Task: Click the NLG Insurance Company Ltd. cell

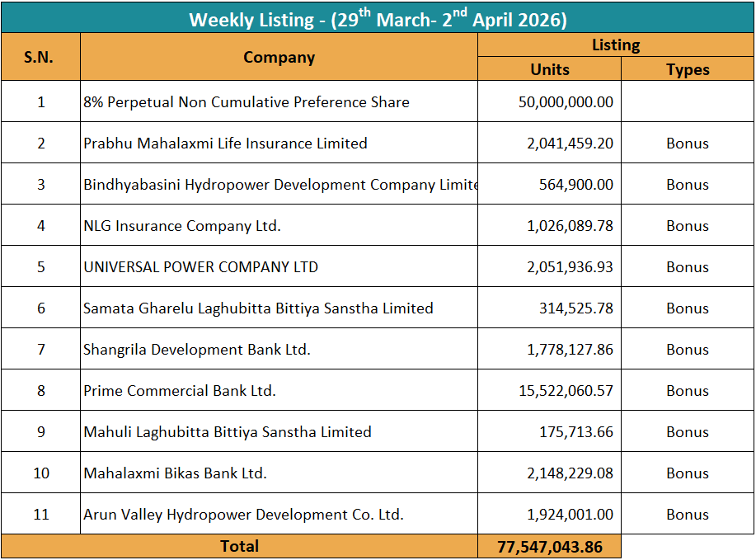Action: [x=182, y=226]
